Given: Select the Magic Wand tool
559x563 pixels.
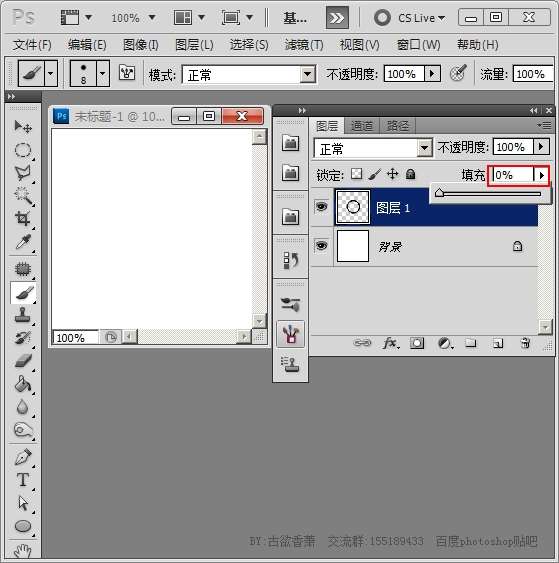Looking at the screenshot, I should [23, 196].
